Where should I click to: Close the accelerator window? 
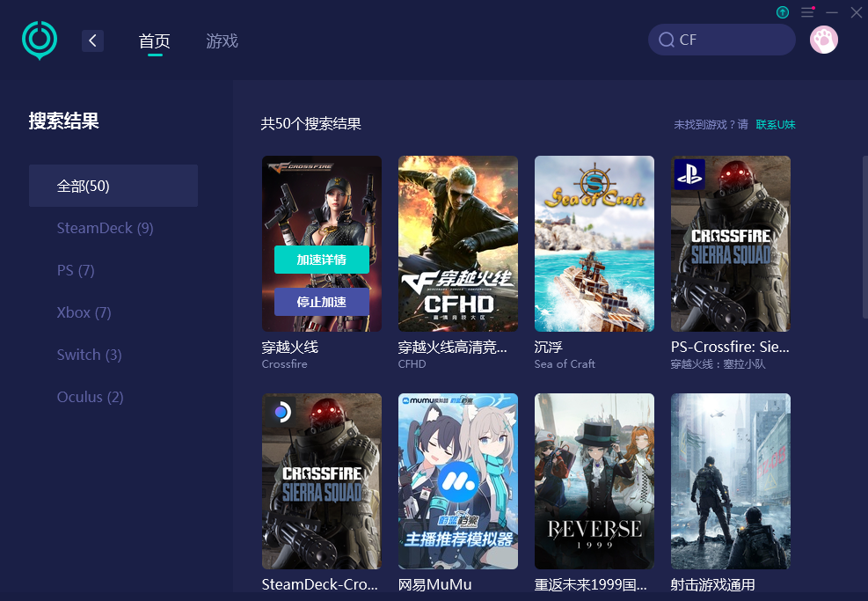click(856, 12)
